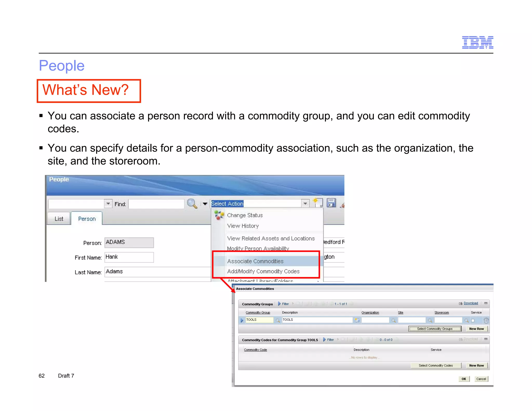Click the empty Site input field
This screenshot has height=411, width=532.
coord(412,320)
